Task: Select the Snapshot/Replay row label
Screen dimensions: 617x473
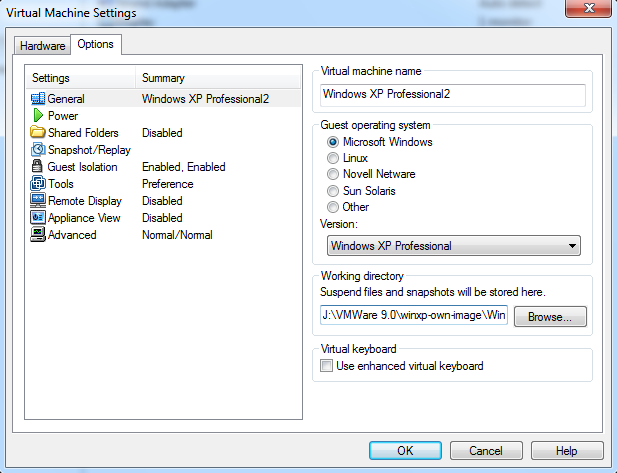Action: click(89, 150)
